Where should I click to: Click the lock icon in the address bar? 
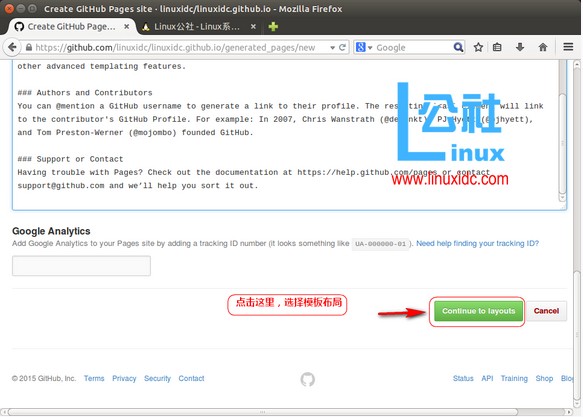tap(29, 47)
